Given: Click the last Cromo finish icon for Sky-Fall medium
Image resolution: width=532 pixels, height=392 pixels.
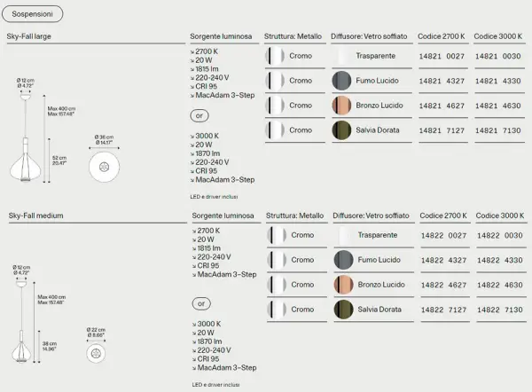Looking at the screenshot, I should coord(276,310).
